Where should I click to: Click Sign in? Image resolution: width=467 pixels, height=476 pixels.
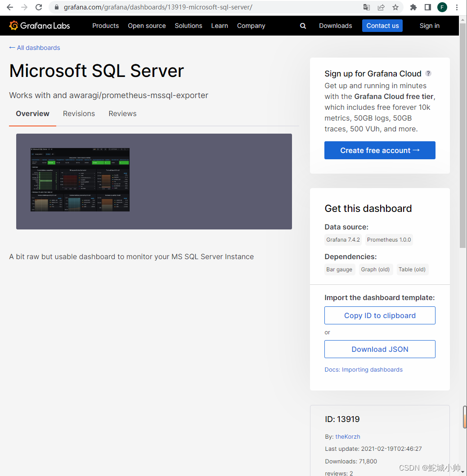(429, 26)
